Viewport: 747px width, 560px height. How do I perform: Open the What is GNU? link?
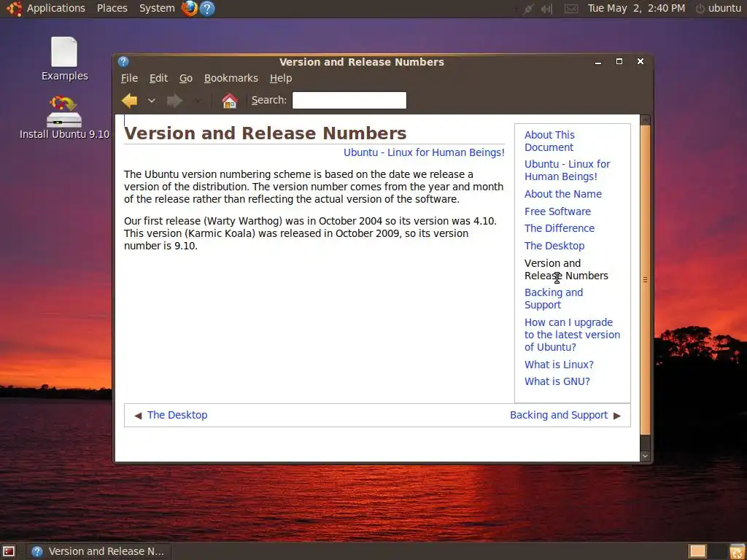557,381
